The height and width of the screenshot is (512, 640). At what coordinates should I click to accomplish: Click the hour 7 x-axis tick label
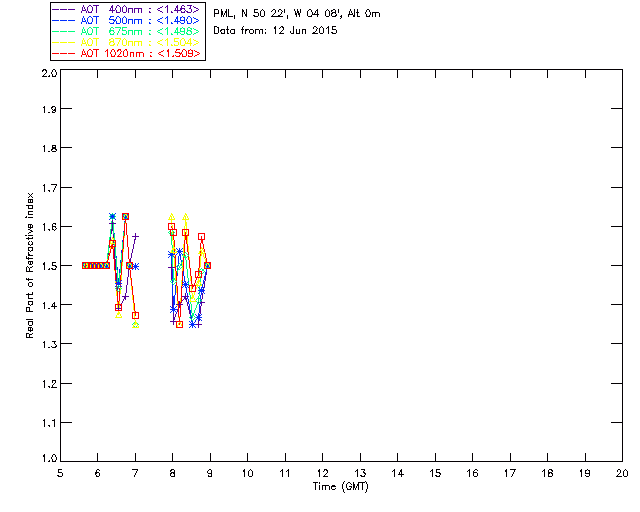click(135, 473)
